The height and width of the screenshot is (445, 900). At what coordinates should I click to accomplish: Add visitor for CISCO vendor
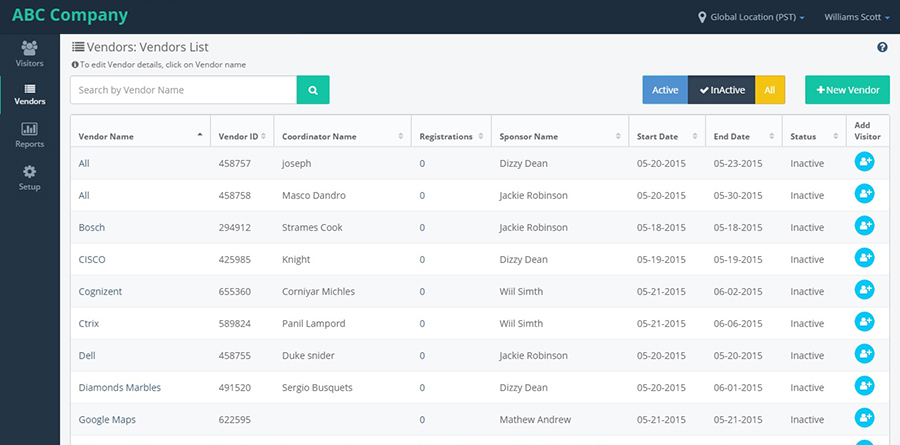[x=864, y=258]
